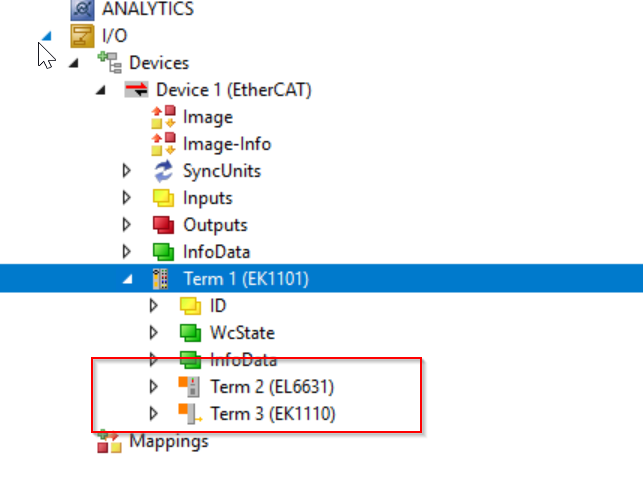The height and width of the screenshot is (480, 643).
Task: Select the Term 3 (EK1110) label
Action: [273, 414]
